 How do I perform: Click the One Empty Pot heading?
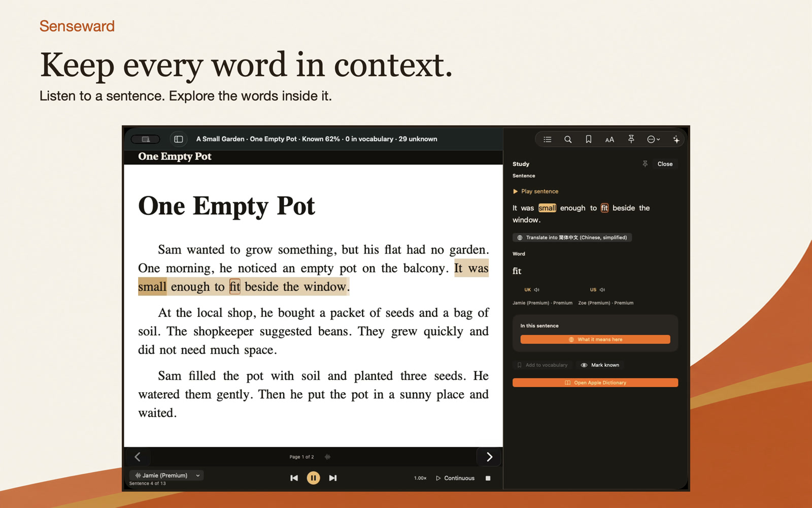tap(226, 206)
